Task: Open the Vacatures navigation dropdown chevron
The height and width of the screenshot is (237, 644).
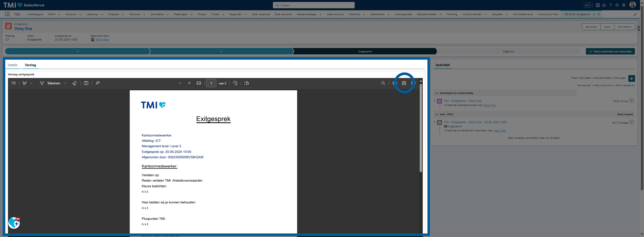Action: coord(102,14)
